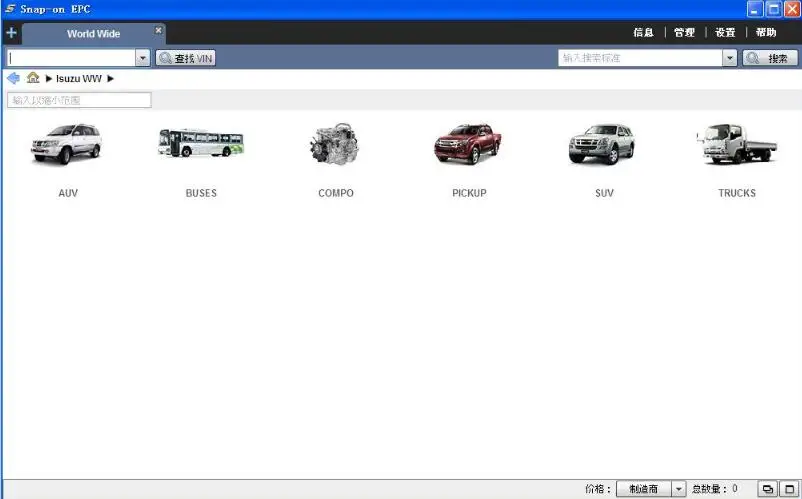
Task: Click the AUV label
Action: point(68,193)
